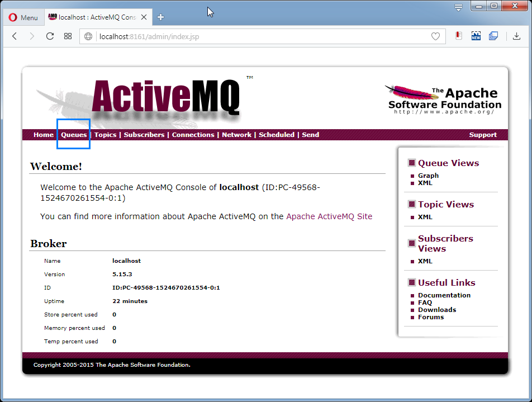532x402 pixels.
Task: Open the browser downloads panel
Action: pyautogui.click(x=516, y=36)
